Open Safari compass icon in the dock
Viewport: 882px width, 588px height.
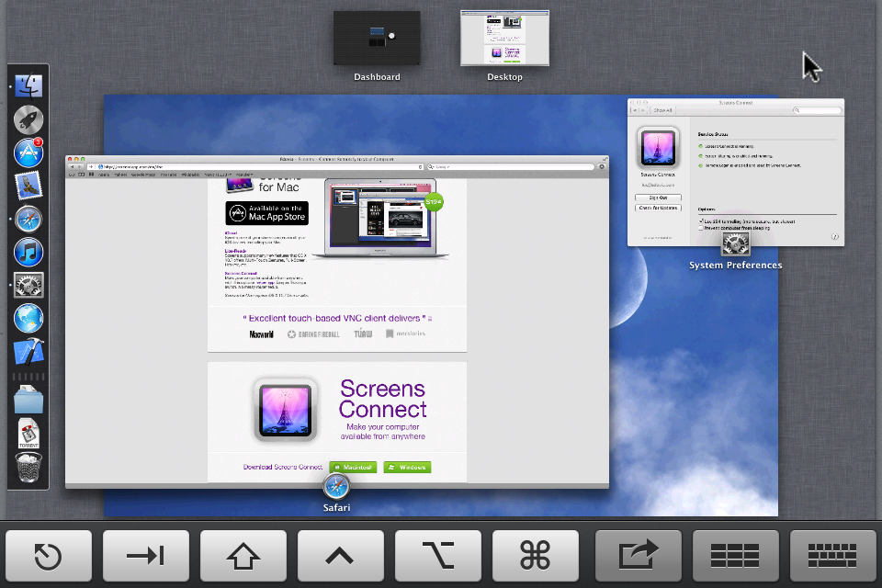tap(28, 219)
